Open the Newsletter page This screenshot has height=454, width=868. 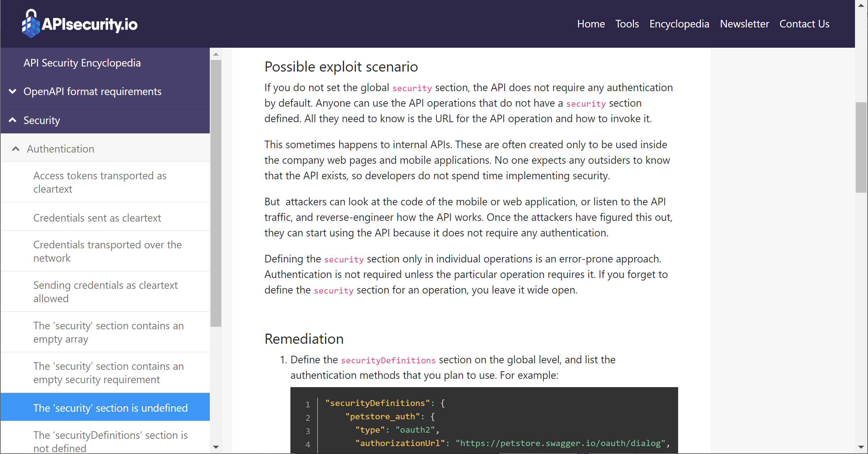point(744,24)
